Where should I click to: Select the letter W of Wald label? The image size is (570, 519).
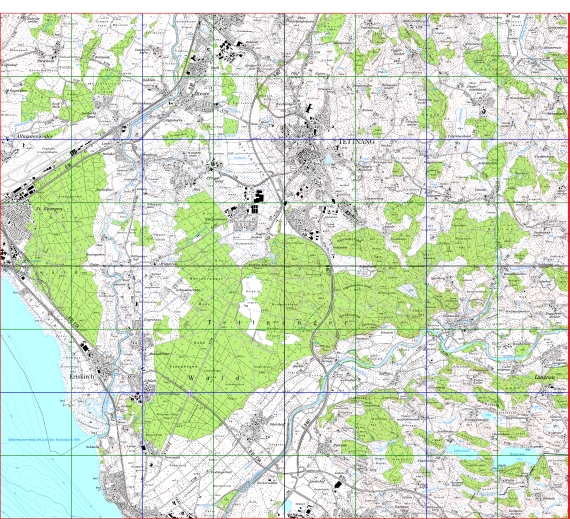(192, 378)
